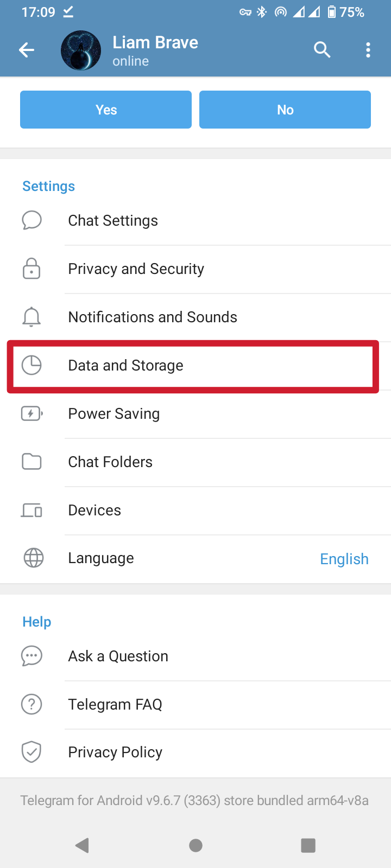Viewport: 391px width, 868px height.
Task: Tap the Telegram version info text
Action: point(194,800)
